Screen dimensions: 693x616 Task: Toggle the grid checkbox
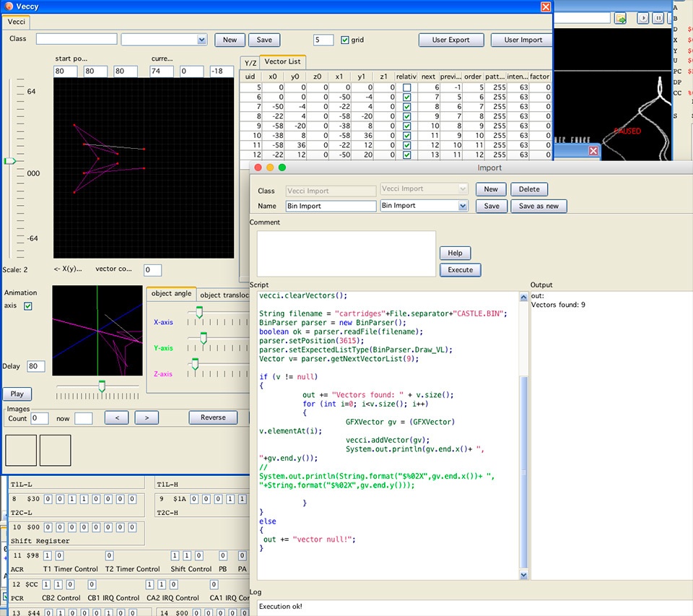click(x=345, y=40)
